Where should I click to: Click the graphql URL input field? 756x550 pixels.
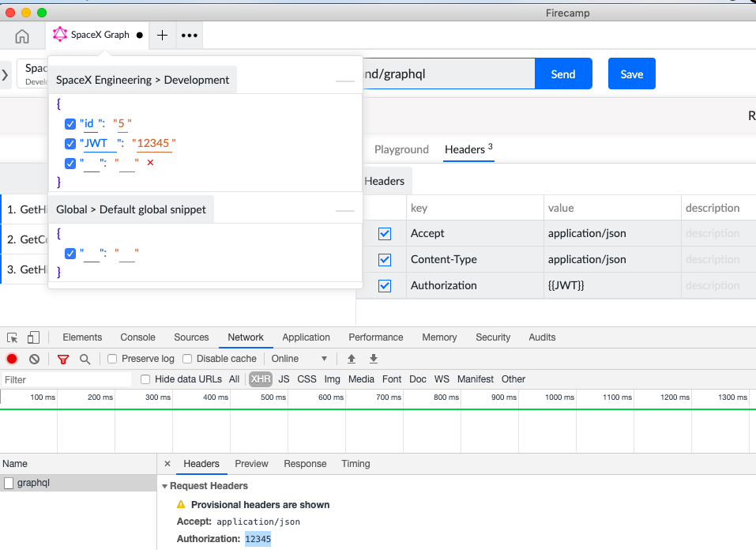(449, 73)
